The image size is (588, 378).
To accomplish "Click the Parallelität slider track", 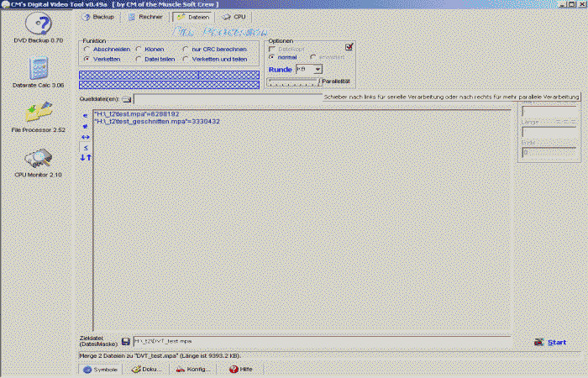I will coord(291,81).
